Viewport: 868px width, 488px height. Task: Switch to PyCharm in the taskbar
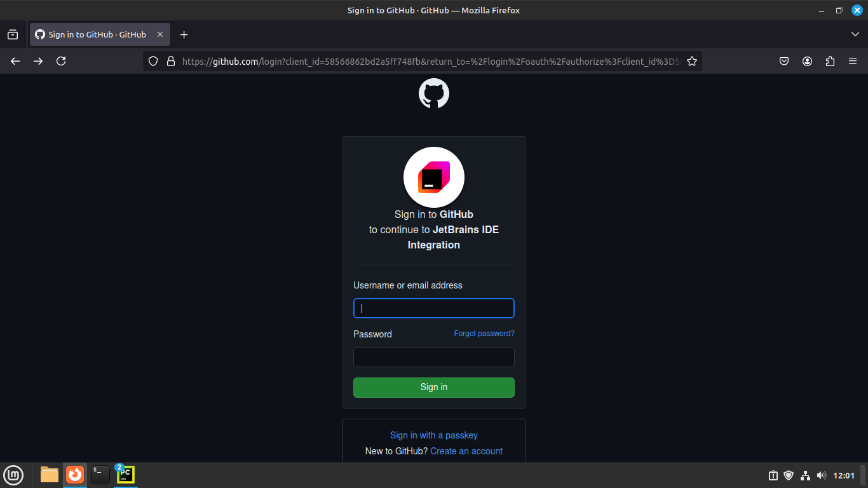point(126,475)
